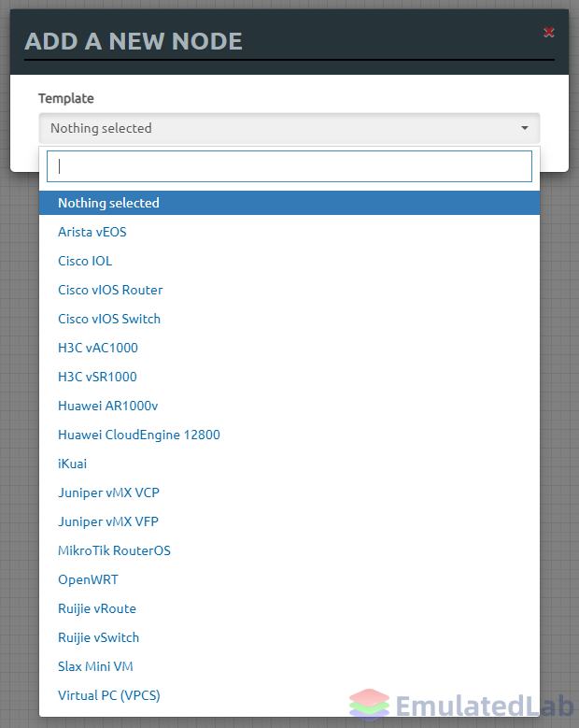This screenshot has width=579, height=728.
Task: Open the Template dropdown showing Nothing selected
Action: (x=289, y=128)
